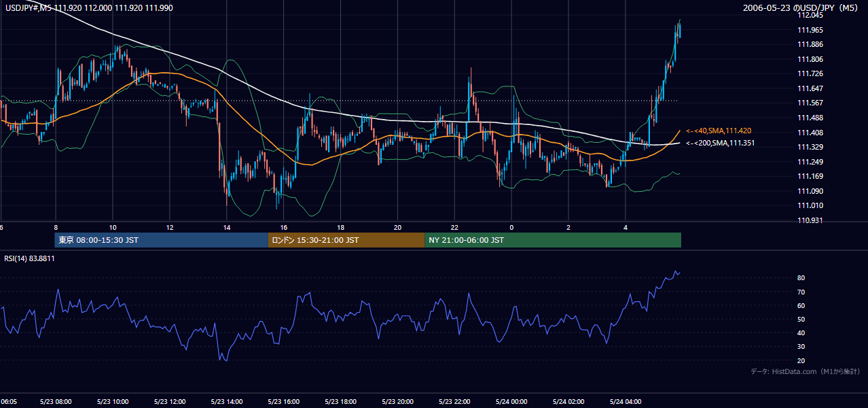Click the 111.249 price axis value

[x=810, y=162]
